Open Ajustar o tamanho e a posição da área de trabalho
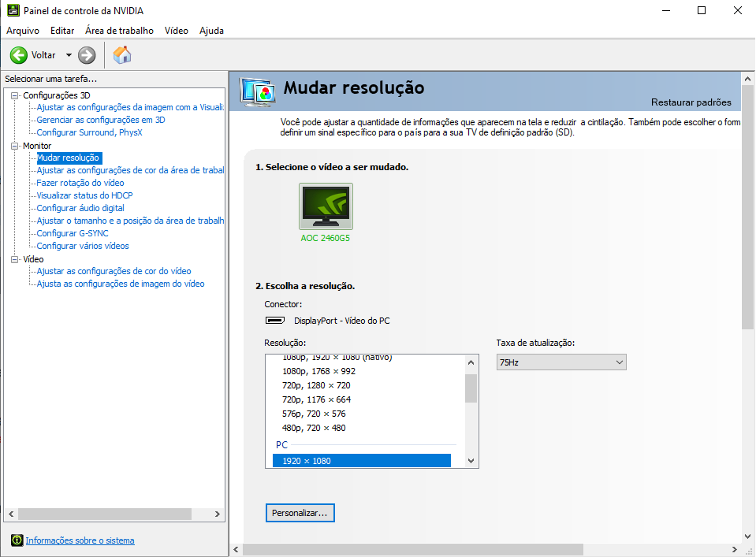This screenshot has width=756, height=557. [x=130, y=220]
